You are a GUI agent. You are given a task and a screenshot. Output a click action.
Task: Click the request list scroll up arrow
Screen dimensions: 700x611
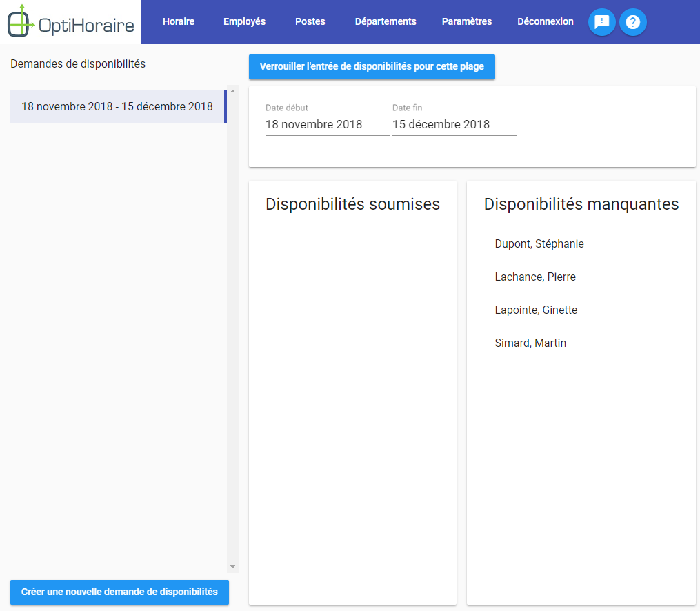point(232,91)
